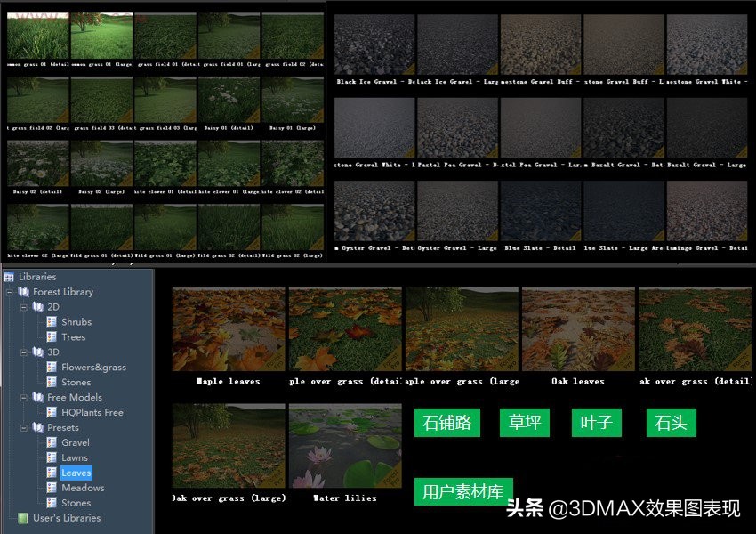Collapse the Forest Library node
The image size is (756, 534).
point(10,292)
